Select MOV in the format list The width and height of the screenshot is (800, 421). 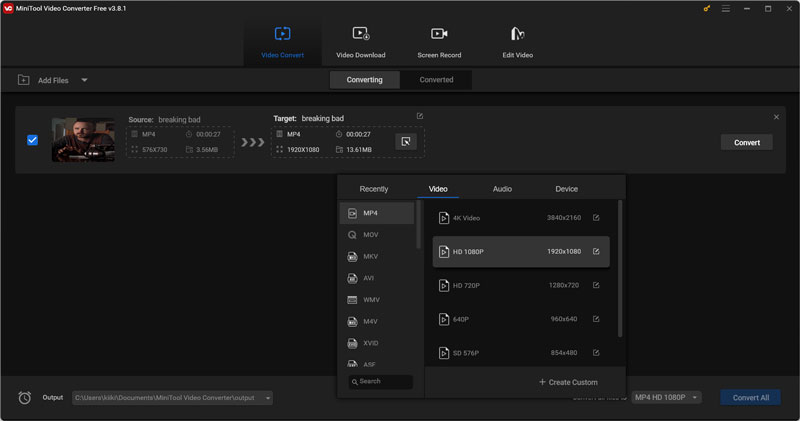tap(377, 235)
